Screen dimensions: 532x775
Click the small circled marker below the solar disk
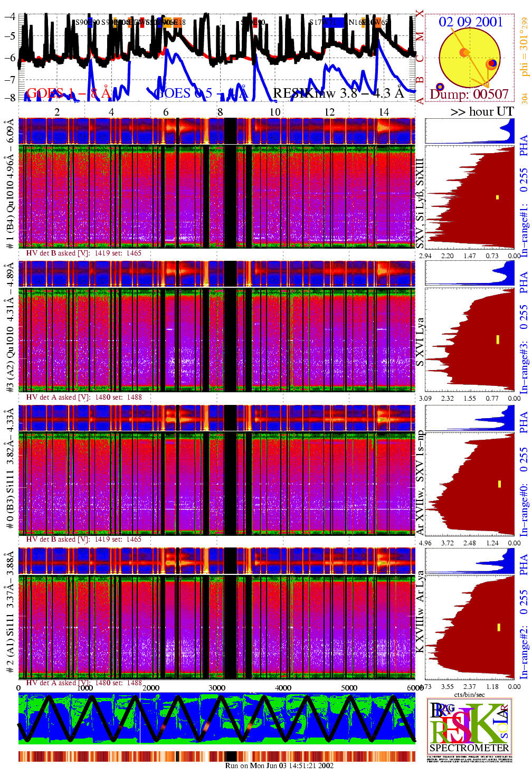click(x=440, y=87)
